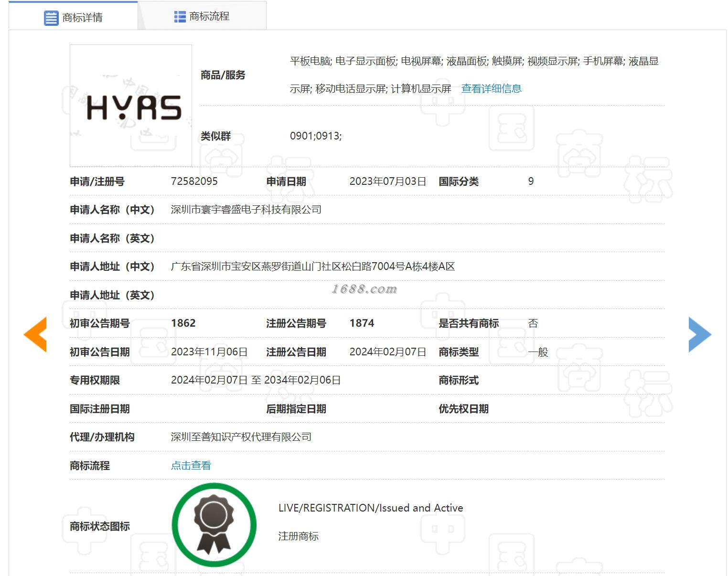Select trademark type value 一般
Image resolution: width=728 pixels, height=576 pixels.
coord(538,352)
